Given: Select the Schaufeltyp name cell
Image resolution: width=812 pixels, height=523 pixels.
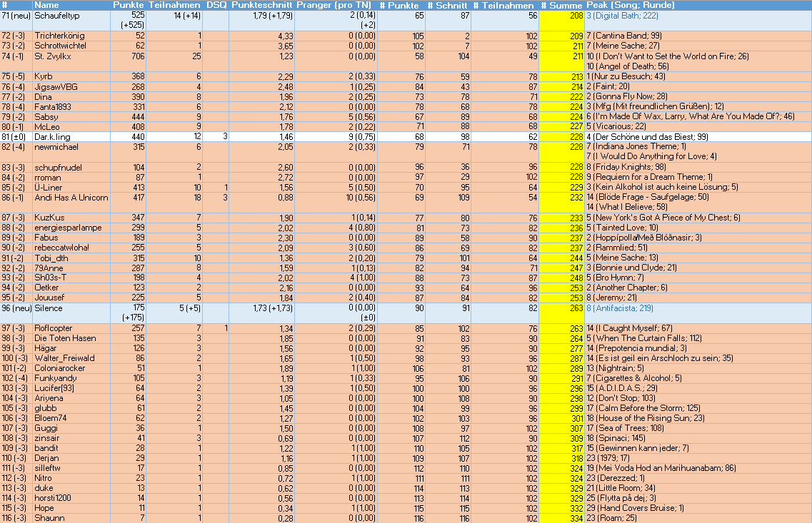Looking at the screenshot, I should (56, 15).
